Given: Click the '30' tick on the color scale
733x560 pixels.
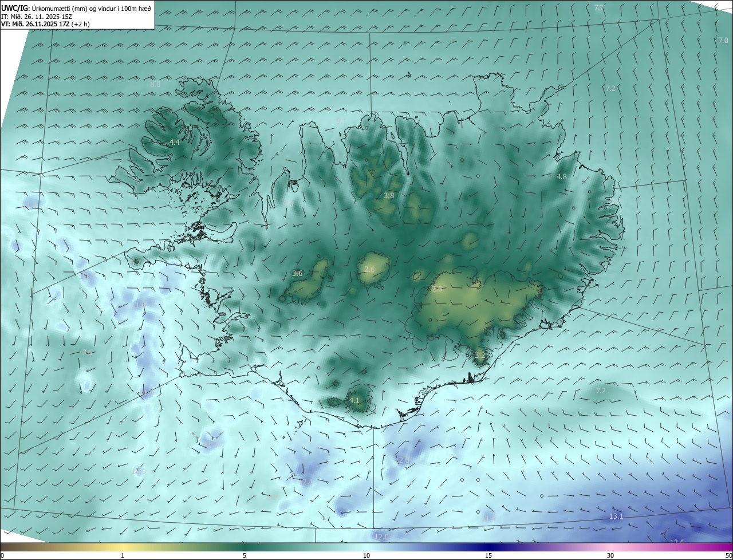Looking at the screenshot, I should pyautogui.click(x=610, y=555).
